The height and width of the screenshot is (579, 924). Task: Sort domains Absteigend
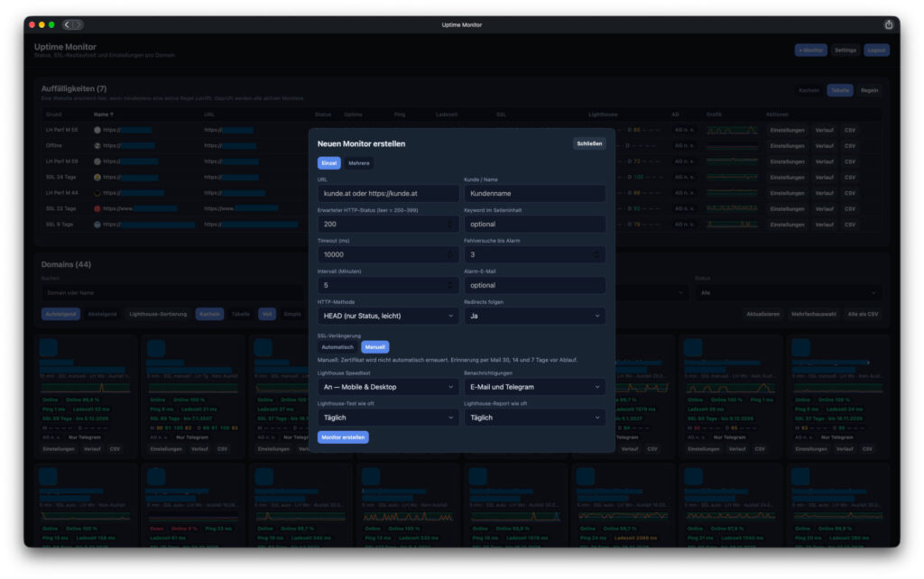pos(102,314)
